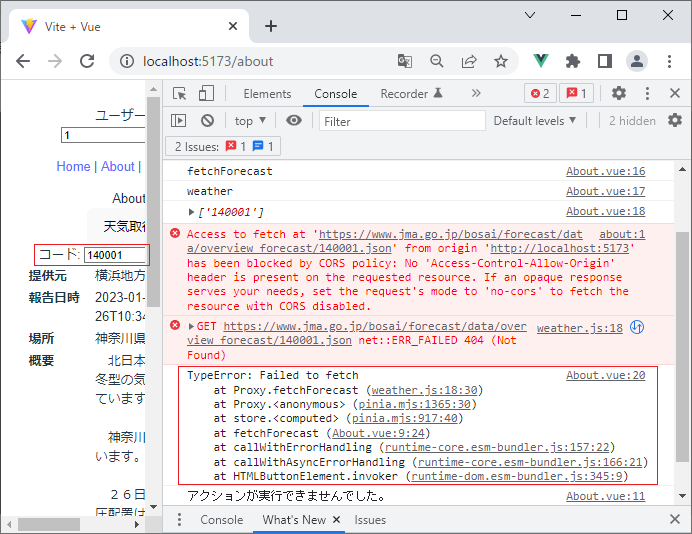Show console sidebar
The width and height of the screenshot is (692, 534).
coord(178,120)
